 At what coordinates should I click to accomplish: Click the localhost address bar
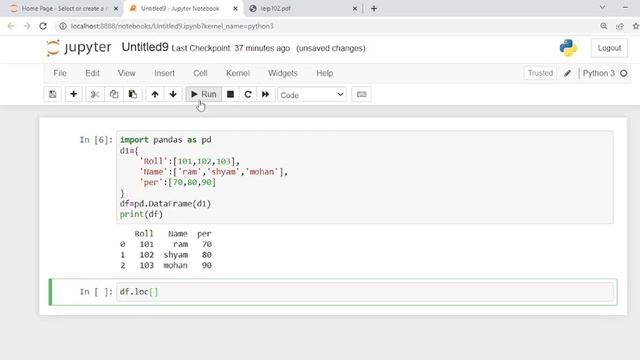(x=171, y=26)
